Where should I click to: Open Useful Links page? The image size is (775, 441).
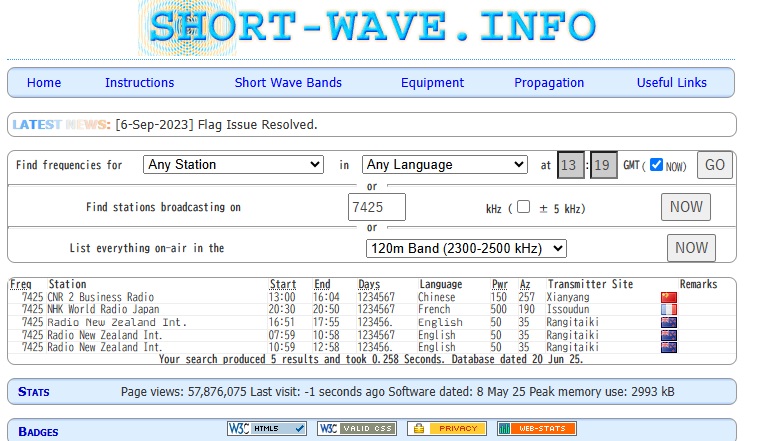(672, 83)
